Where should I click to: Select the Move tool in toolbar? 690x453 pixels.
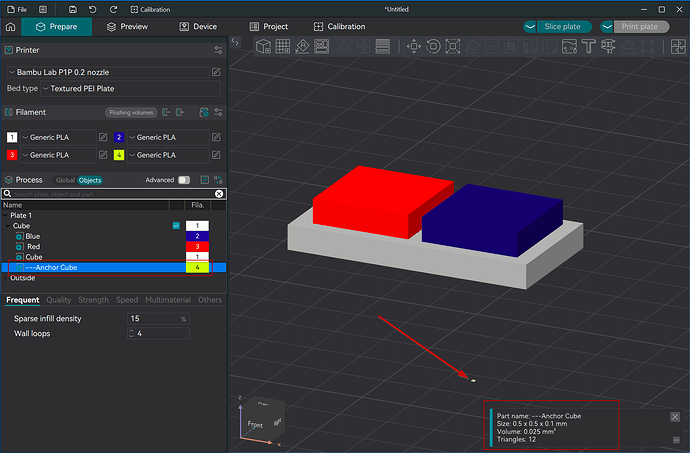pos(414,46)
